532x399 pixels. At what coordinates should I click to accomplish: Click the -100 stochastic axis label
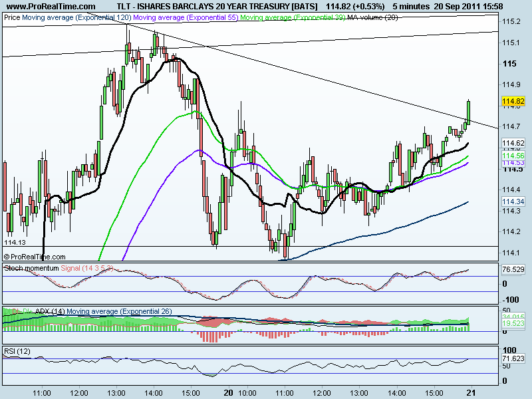[x=511, y=300]
